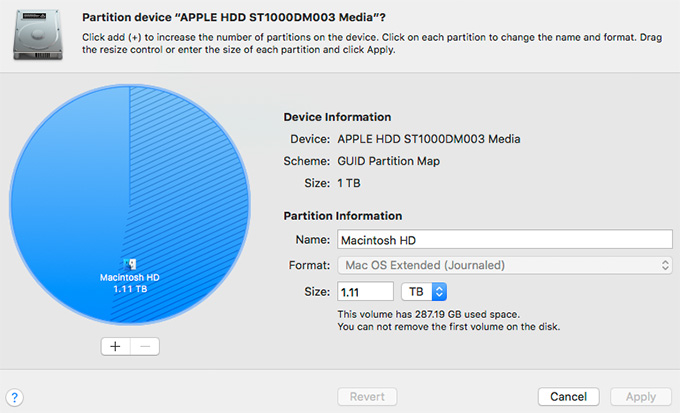Click the partition Size value field
The width and height of the screenshot is (680, 413).
click(365, 292)
